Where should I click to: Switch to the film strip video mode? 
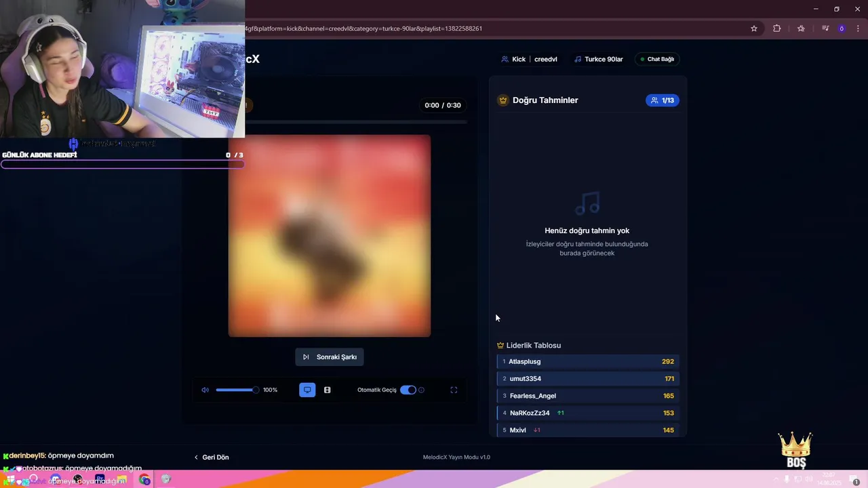327,390
